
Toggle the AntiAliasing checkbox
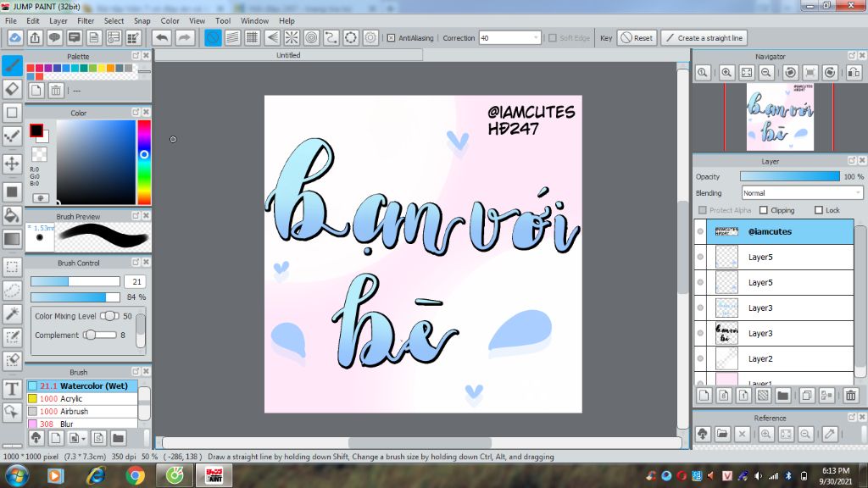tap(391, 38)
